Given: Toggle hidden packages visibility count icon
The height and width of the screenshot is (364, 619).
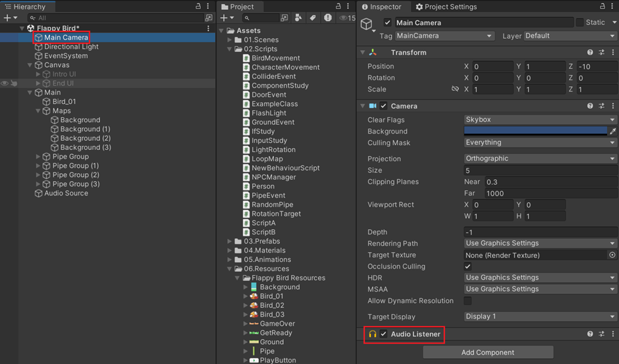Looking at the screenshot, I should (x=348, y=18).
